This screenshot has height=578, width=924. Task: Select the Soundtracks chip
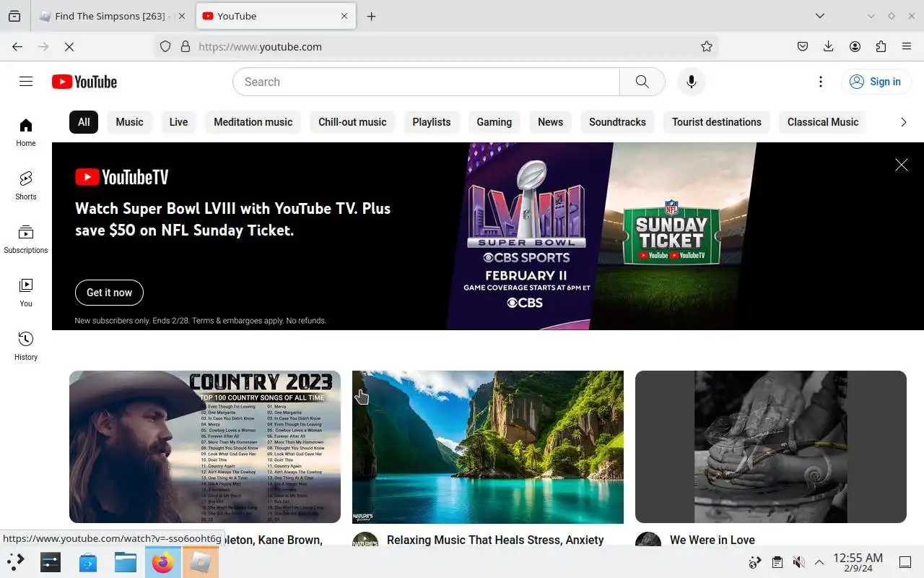point(617,122)
